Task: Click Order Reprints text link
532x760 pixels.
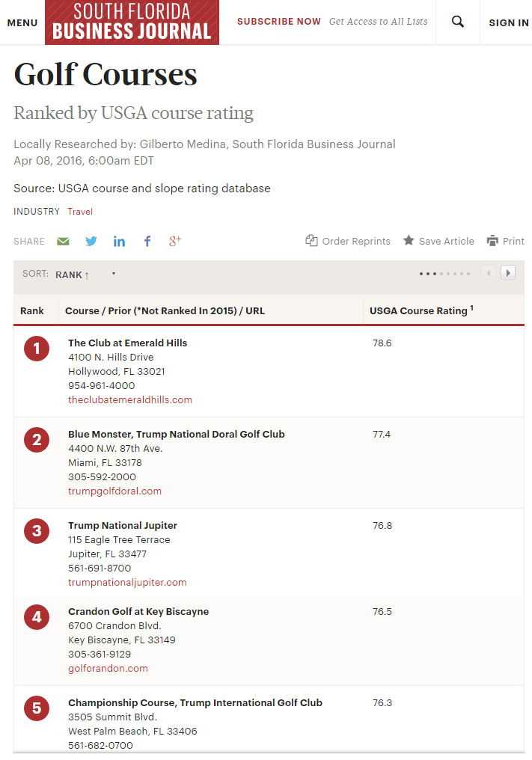Action: click(356, 241)
